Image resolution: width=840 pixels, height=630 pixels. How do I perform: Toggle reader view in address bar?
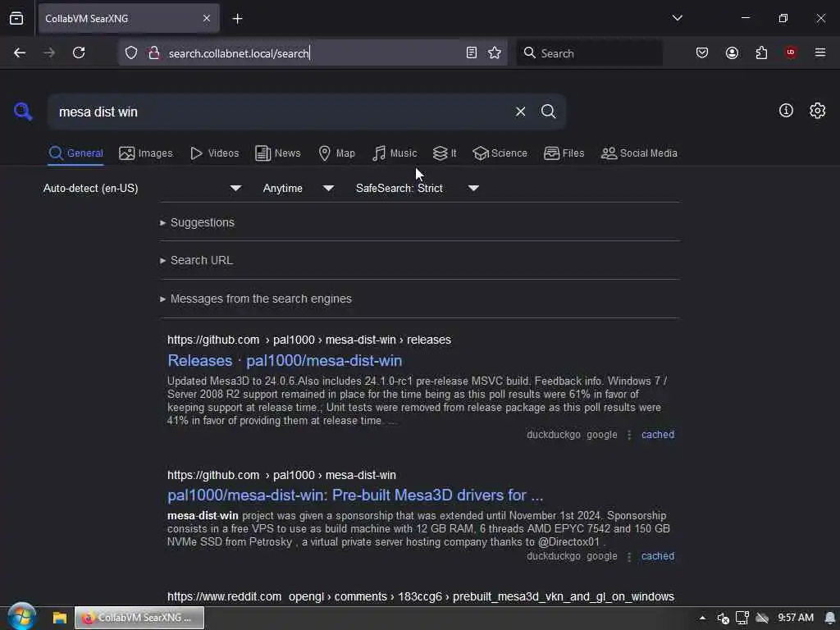click(x=472, y=52)
